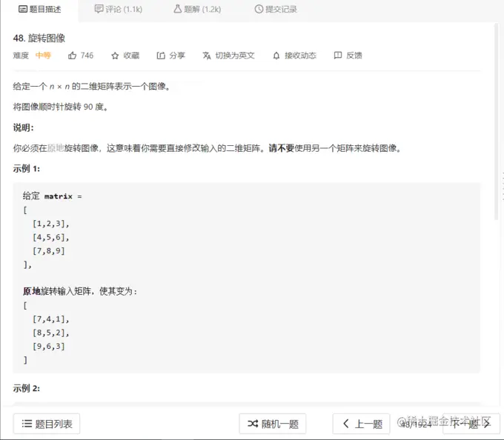Click 接收动态 to subscribe

[300, 56]
